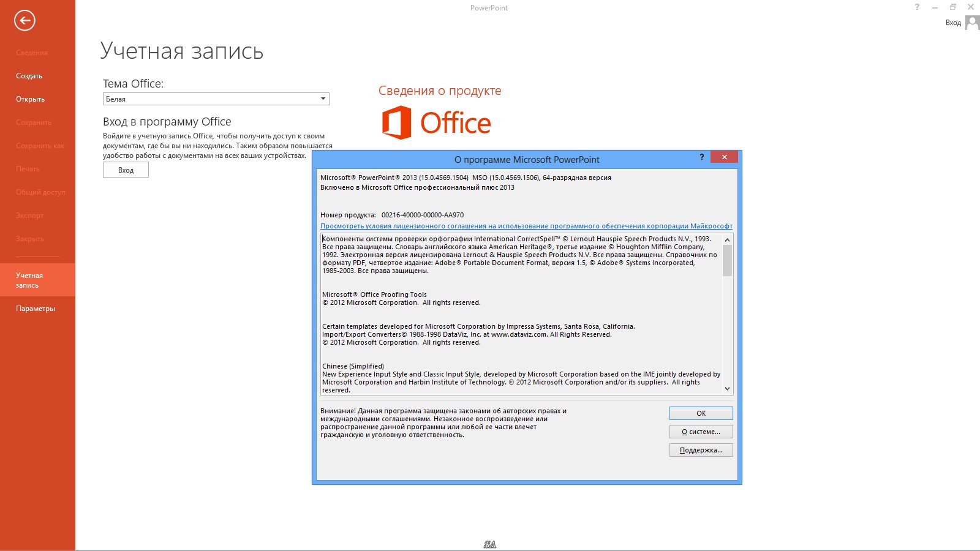Choose Закрыть in the sidebar
This screenshot has height=551, width=980.
point(30,239)
